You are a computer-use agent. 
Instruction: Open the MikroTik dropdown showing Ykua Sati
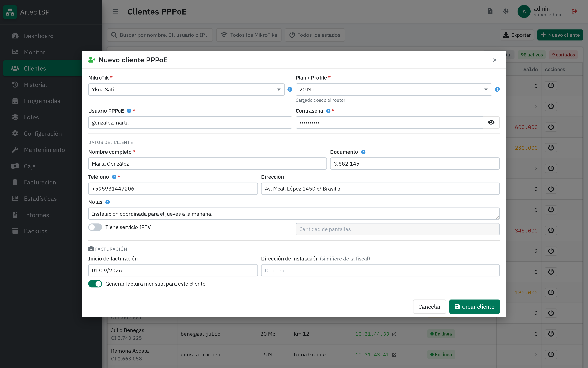(186, 90)
